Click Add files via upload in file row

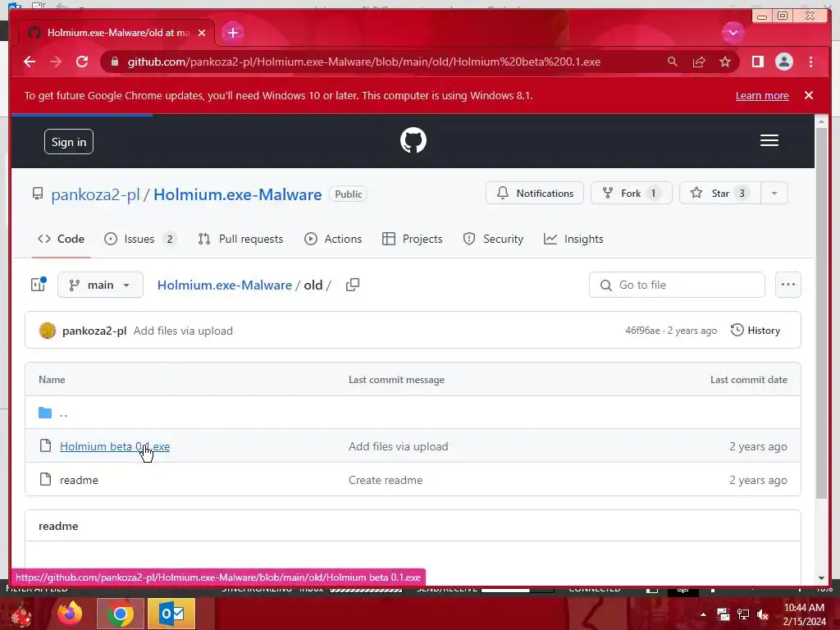(x=398, y=446)
